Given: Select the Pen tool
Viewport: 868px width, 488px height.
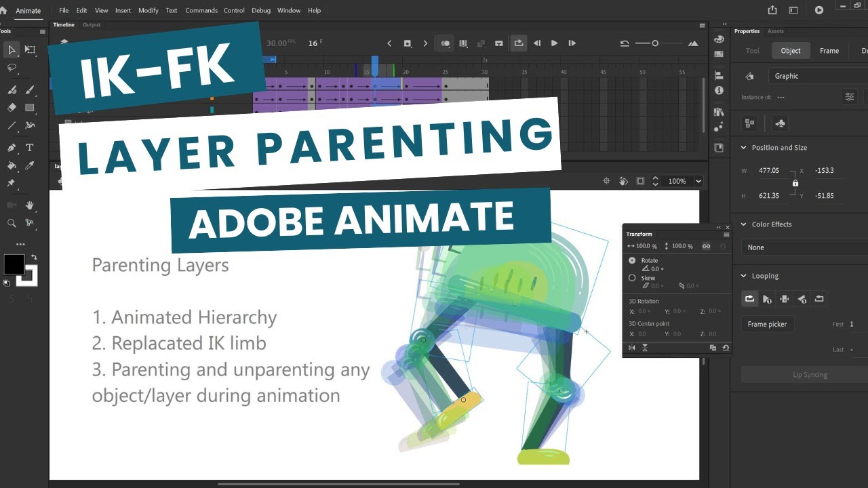Looking at the screenshot, I should pyautogui.click(x=12, y=147).
